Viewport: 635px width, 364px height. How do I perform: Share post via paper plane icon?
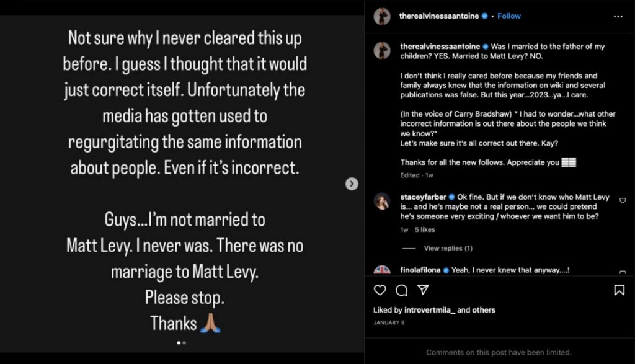pos(423,290)
